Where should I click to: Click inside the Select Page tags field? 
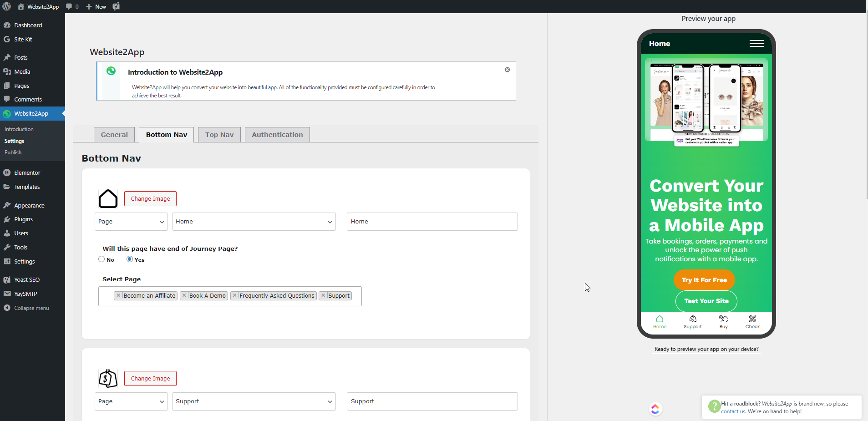coord(230,296)
